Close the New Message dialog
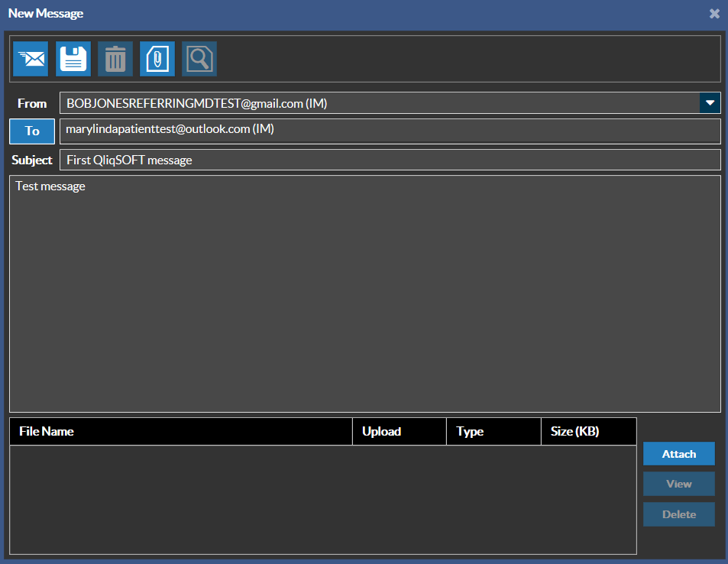 point(714,14)
